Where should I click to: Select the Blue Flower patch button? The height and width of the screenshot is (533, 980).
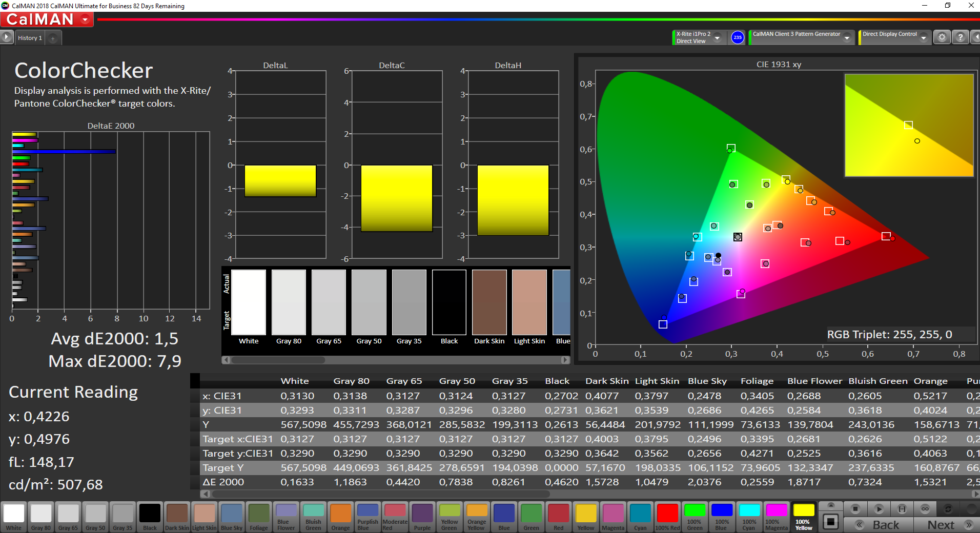pos(286,517)
